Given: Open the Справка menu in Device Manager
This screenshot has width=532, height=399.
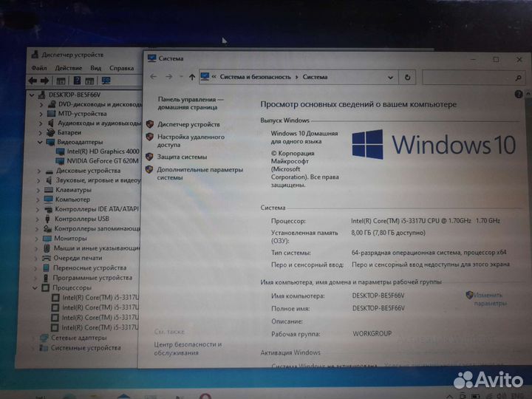Looking at the screenshot, I should [121, 68].
